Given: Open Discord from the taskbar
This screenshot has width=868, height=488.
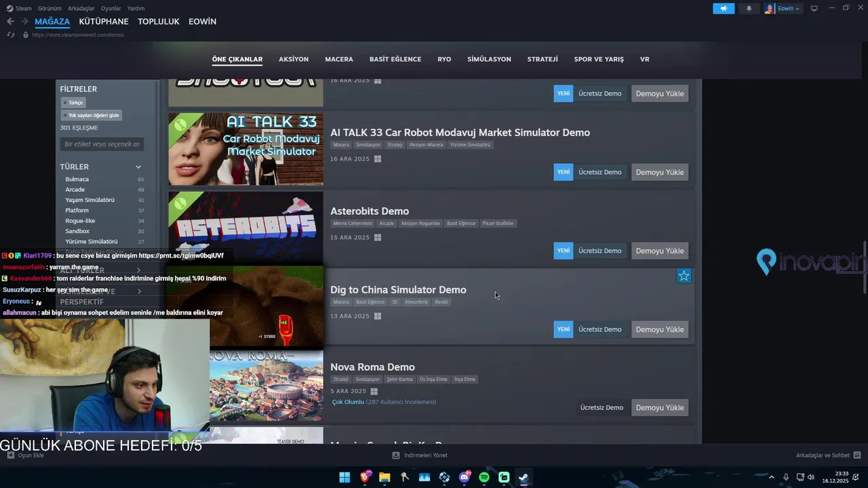Looking at the screenshot, I should [x=465, y=477].
